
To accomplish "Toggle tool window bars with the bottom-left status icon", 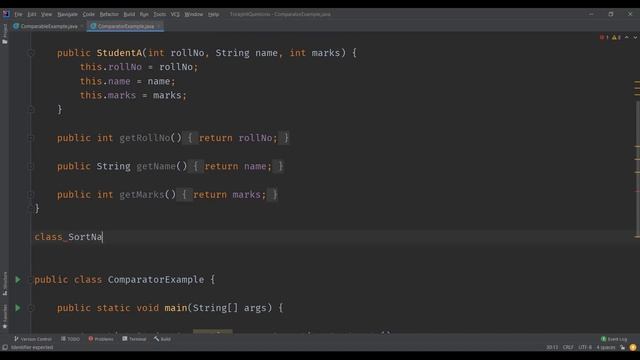I will (5, 347).
